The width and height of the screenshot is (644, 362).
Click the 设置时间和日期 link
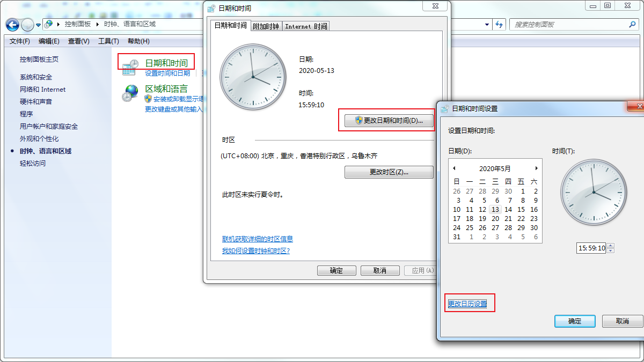(167, 73)
